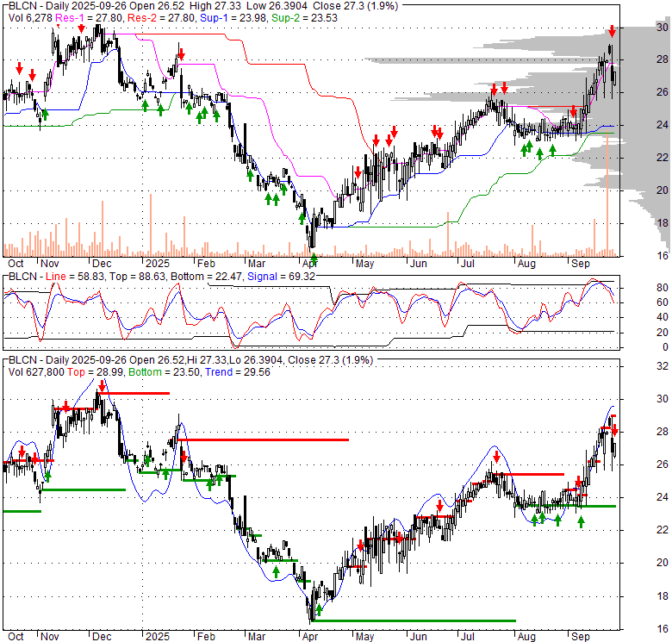Click Sep on the bottom chart time axis
The height and width of the screenshot is (642, 672).
point(581,637)
